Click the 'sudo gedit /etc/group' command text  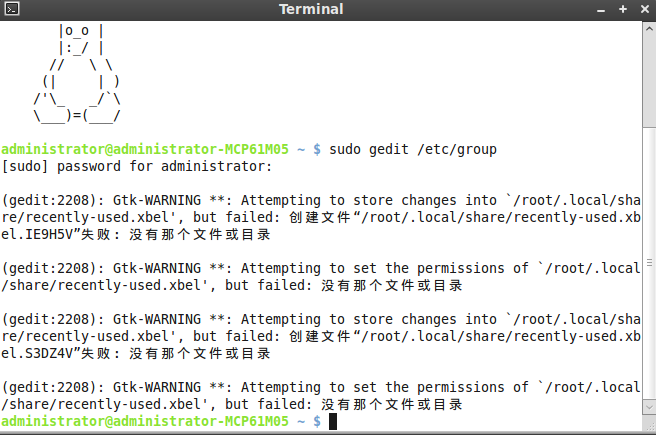413,149
